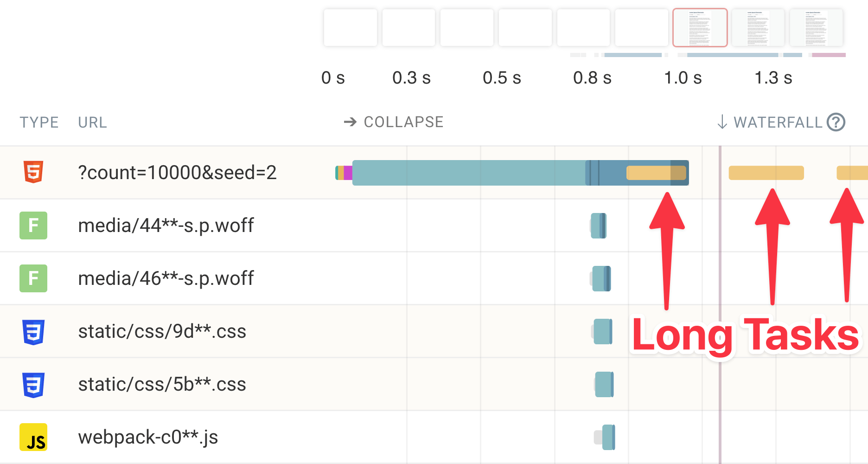Select the highlighted filmstrip thumbnail with red border

(x=700, y=28)
